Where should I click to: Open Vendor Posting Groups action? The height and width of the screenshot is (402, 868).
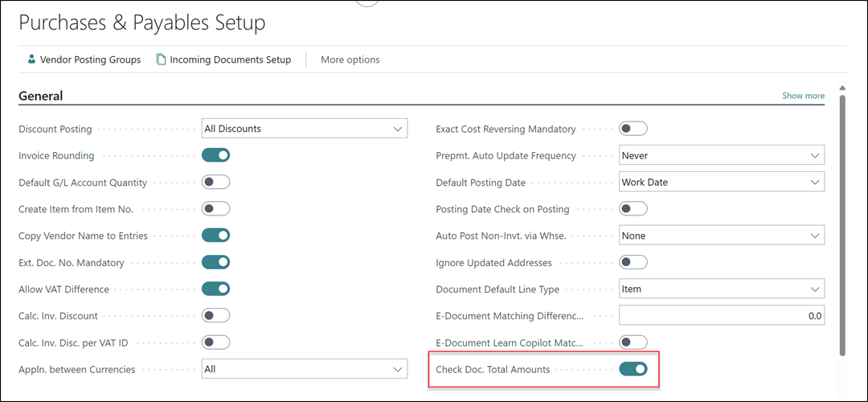(90, 59)
